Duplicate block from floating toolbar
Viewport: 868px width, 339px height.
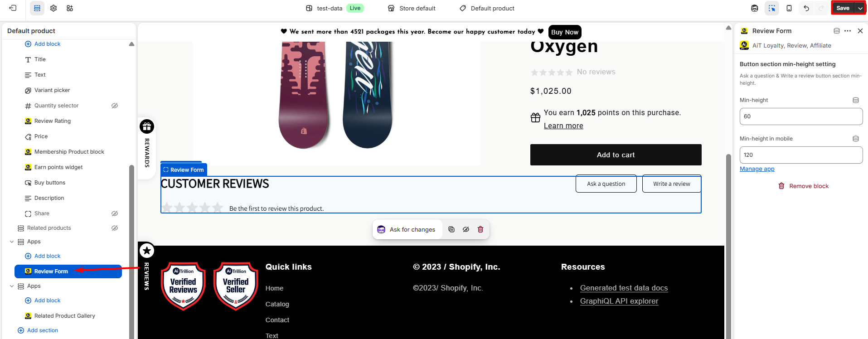451,229
